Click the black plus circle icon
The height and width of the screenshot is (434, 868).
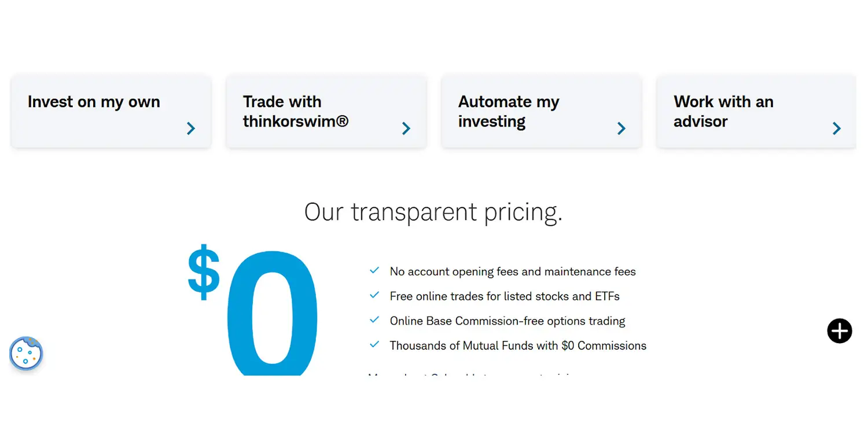(x=839, y=330)
